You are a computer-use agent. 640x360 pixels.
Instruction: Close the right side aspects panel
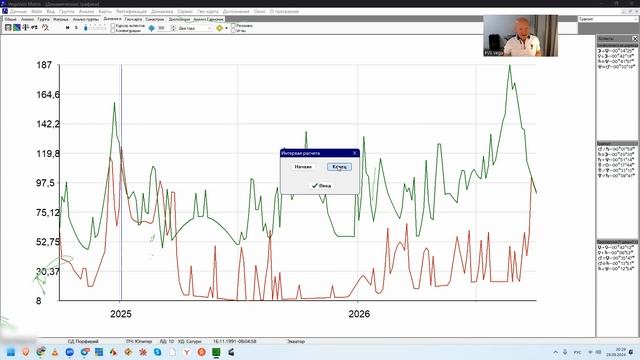click(x=634, y=38)
